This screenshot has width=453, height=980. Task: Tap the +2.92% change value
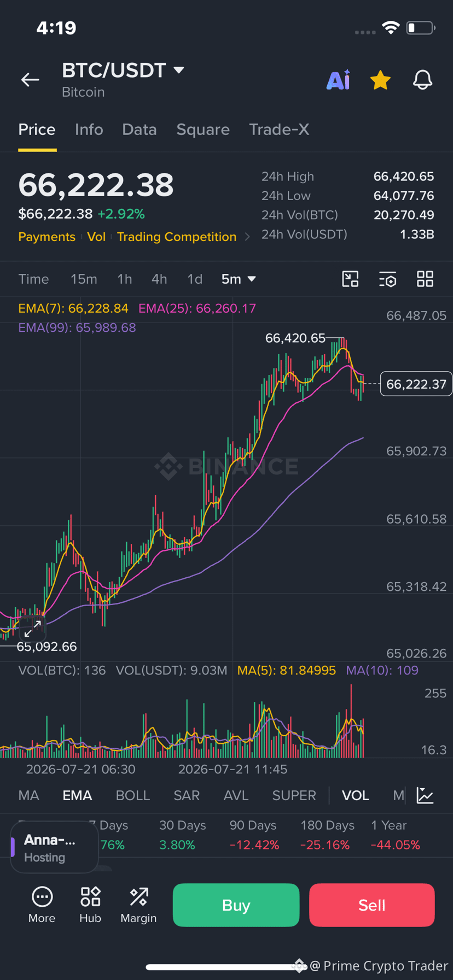click(121, 214)
